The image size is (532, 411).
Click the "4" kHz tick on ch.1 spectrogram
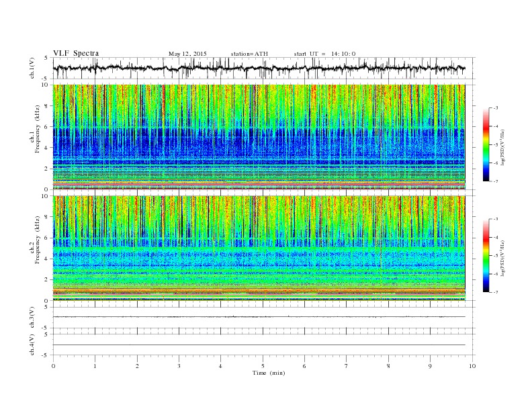47,148
